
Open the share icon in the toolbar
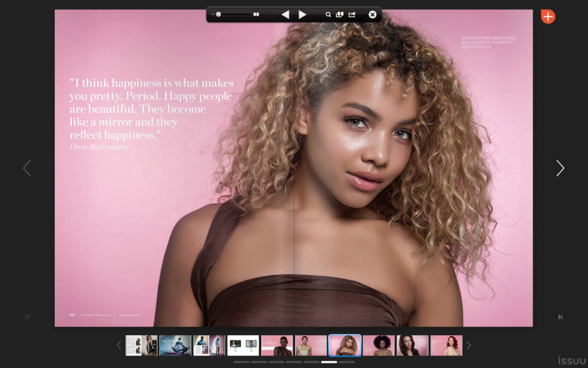(352, 14)
